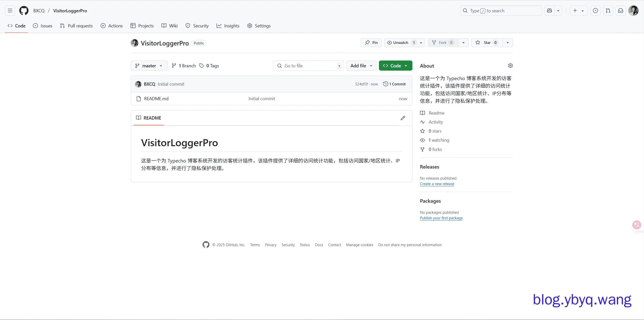This screenshot has width=644, height=320.
Task: Open commit hash 524df3f
Action: [361, 84]
